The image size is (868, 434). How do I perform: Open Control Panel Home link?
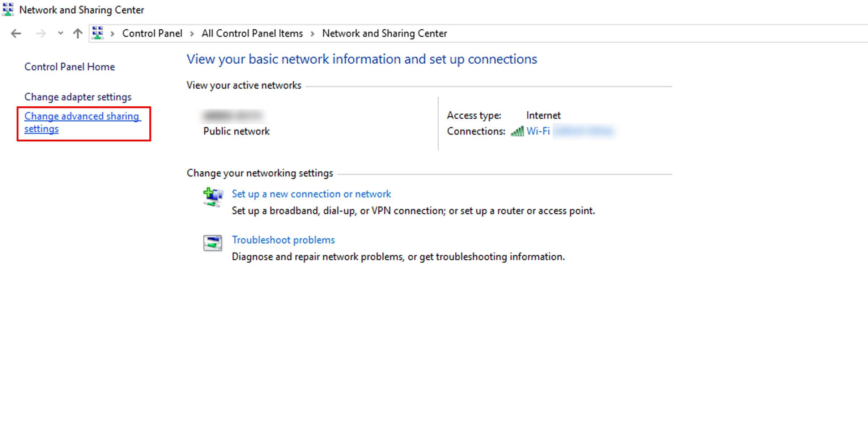coord(69,67)
